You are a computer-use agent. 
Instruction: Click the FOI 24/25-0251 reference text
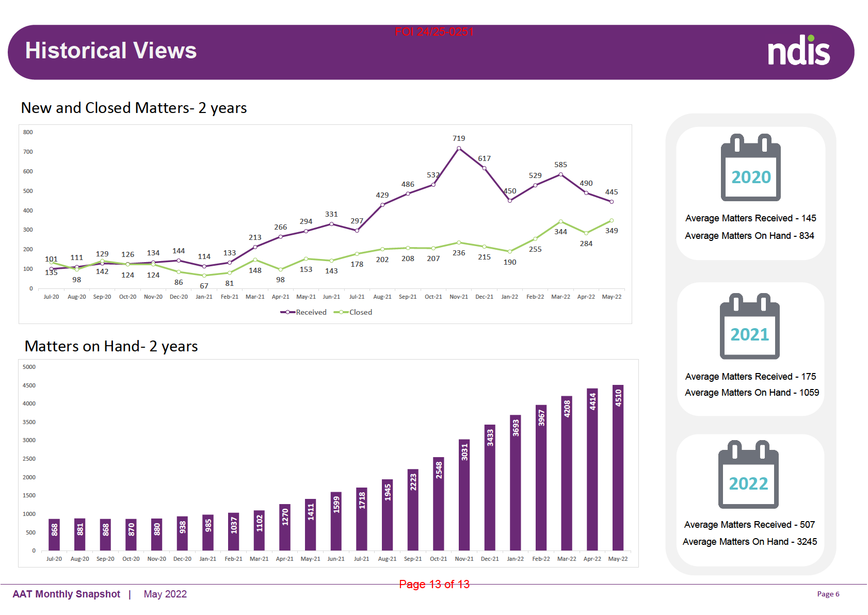[434, 32]
